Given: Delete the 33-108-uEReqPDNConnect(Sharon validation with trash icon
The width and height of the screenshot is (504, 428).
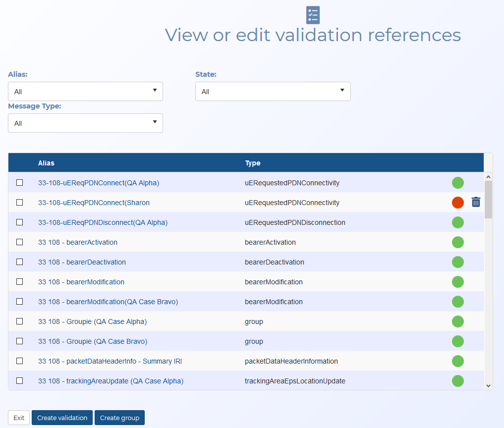Looking at the screenshot, I should [x=476, y=202].
